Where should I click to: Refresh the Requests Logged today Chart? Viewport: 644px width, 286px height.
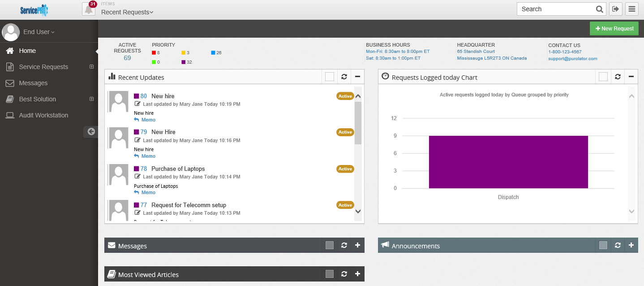[x=618, y=77]
